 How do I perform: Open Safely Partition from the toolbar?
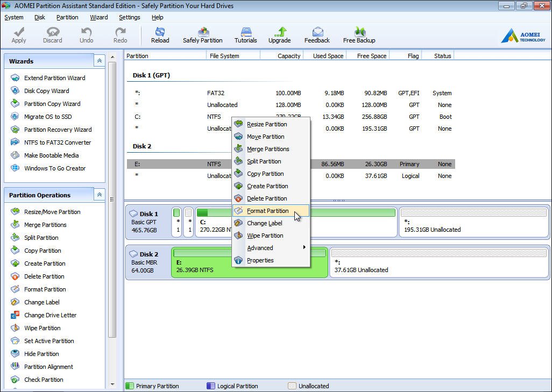202,35
